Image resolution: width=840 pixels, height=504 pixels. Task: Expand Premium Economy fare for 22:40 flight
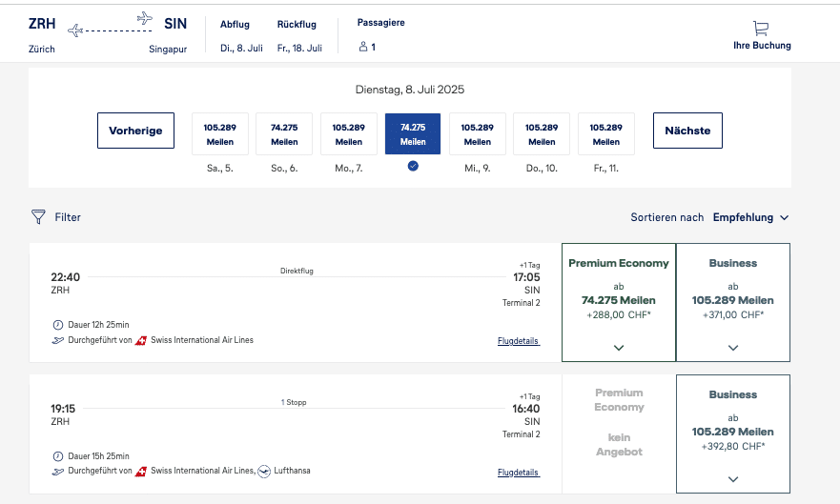[619, 348]
